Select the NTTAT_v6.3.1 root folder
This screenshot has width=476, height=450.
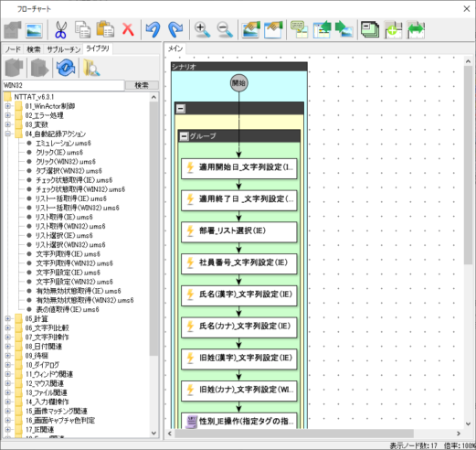34,97
